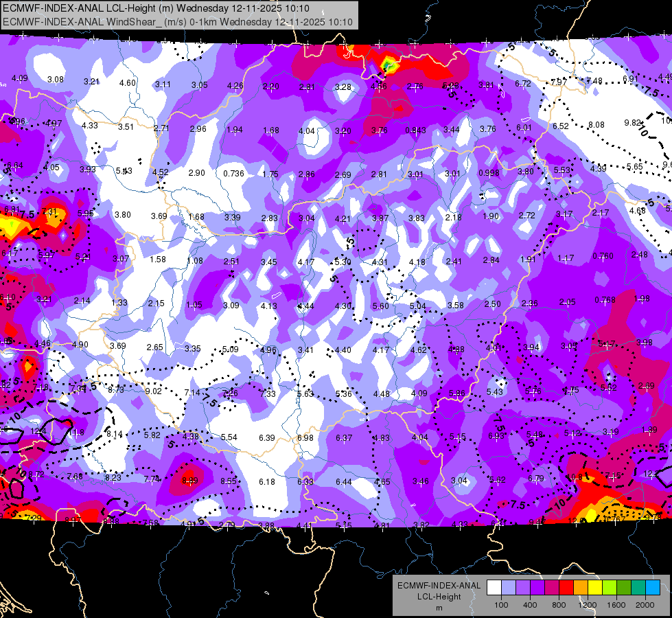Viewport: 672px width, 618px height.
Task: Click the legend label '800'
Action: pos(559,605)
